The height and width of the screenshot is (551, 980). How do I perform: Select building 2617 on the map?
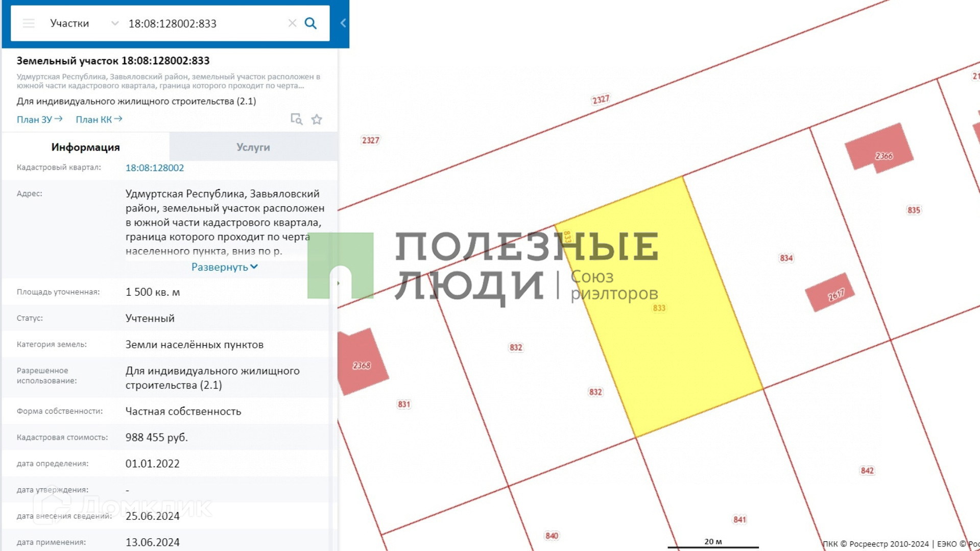tap(830, 293)
